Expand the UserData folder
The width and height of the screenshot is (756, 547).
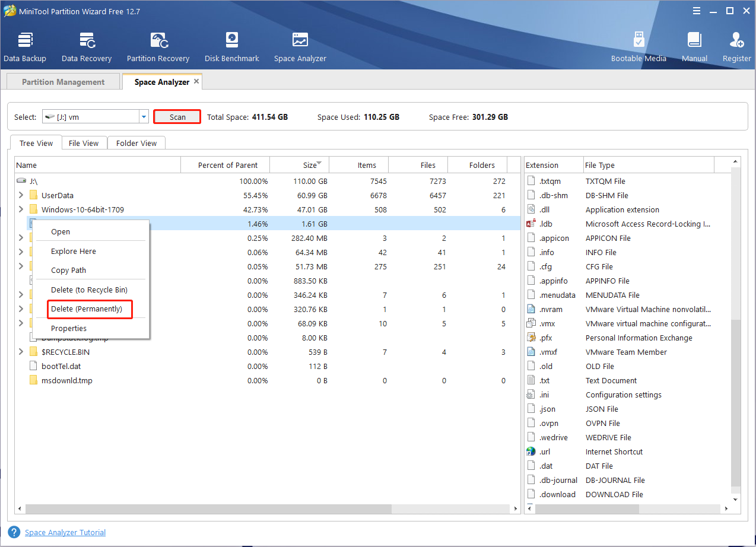pyautogui.click(x=21, y=195)
